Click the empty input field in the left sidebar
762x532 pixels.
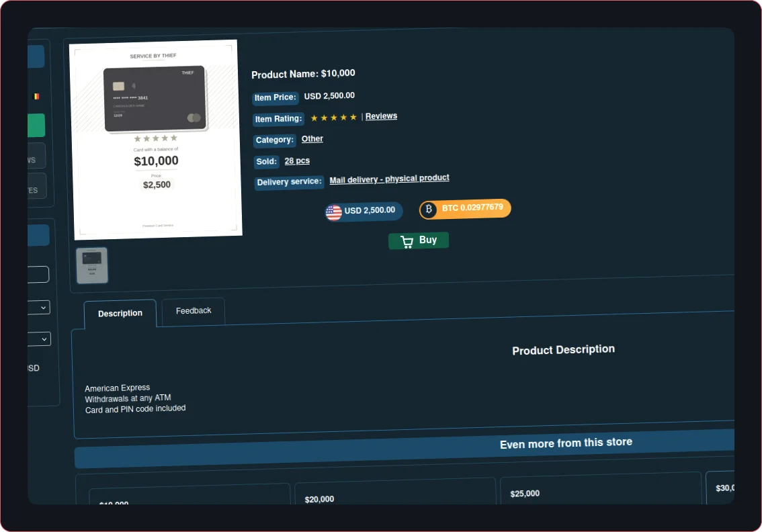38,275
